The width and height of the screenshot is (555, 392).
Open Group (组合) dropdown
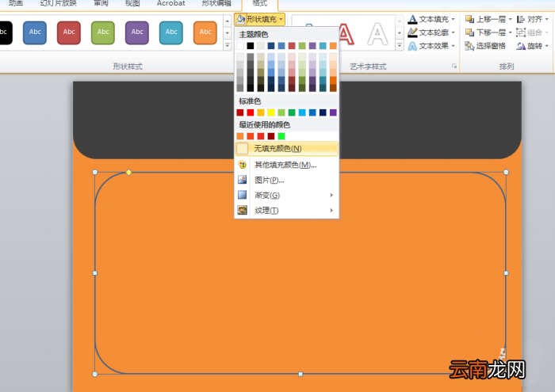click(x=532, y=32)
